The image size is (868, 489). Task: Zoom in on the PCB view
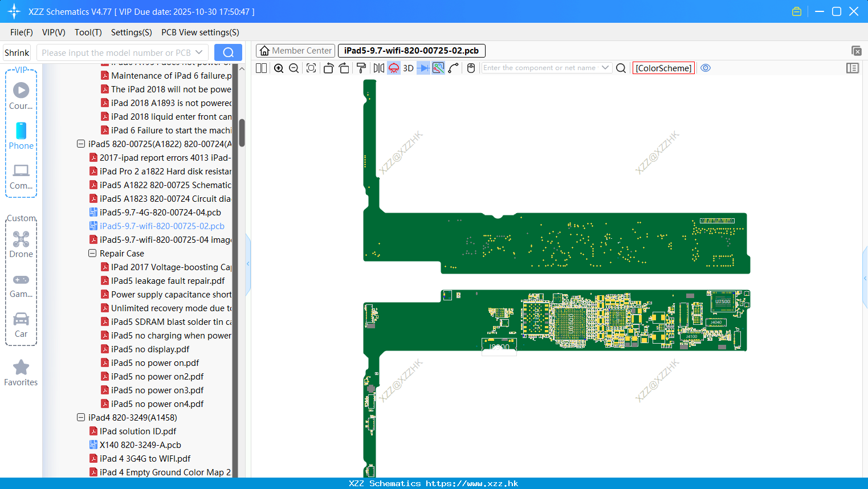[279, 68]
